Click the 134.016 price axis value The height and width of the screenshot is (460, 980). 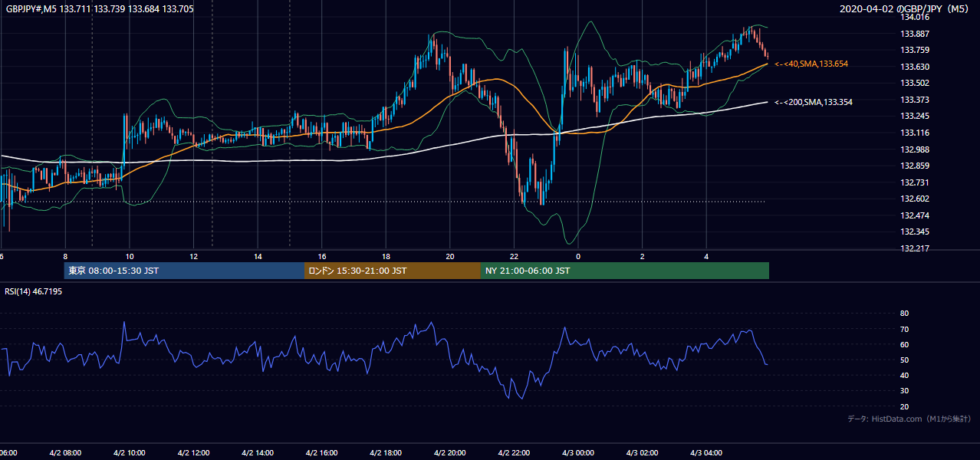[x=915, y=17]
